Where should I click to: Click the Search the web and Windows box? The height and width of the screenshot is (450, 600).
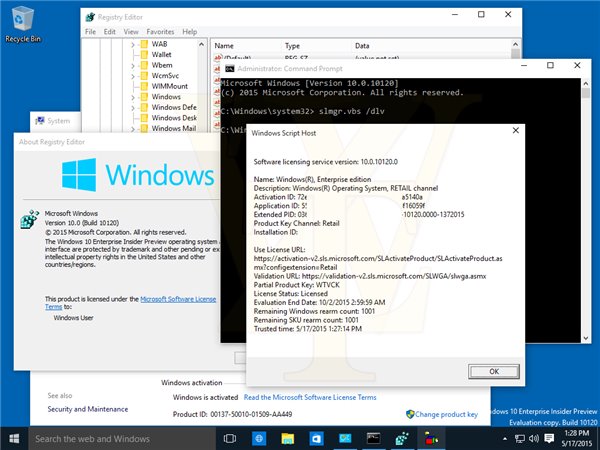pos(120,438)
